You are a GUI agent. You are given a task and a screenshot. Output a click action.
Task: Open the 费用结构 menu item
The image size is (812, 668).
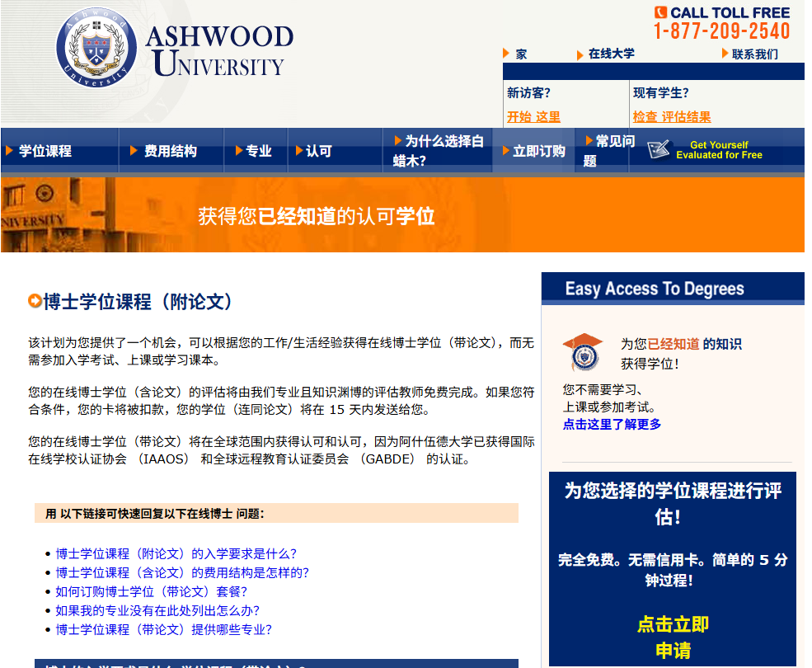[170, 151]
